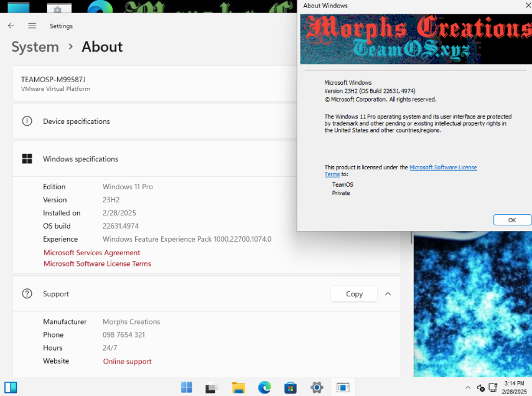
Task: Open Microsoft Services Agreement link
Action: 92,253
